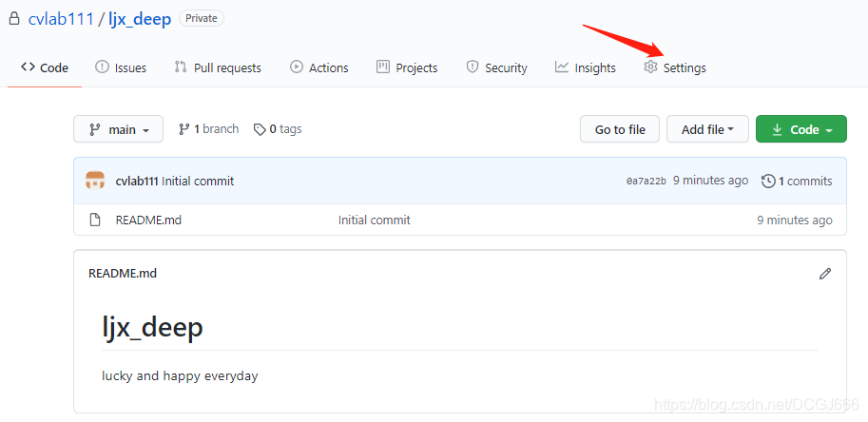Open the commit hash 0a7a22b

click(646, 181)
